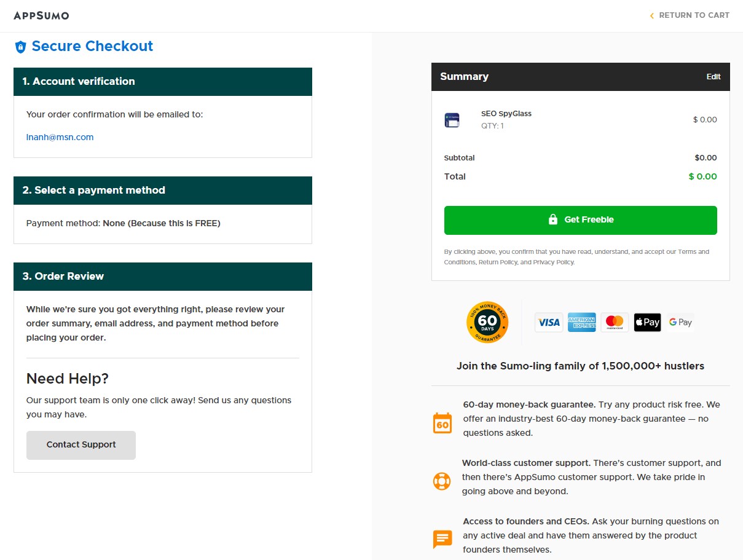This screenshot has width=743, height=560.
Task: Click the AppSumo logo
Action: (x=41, y=15)
